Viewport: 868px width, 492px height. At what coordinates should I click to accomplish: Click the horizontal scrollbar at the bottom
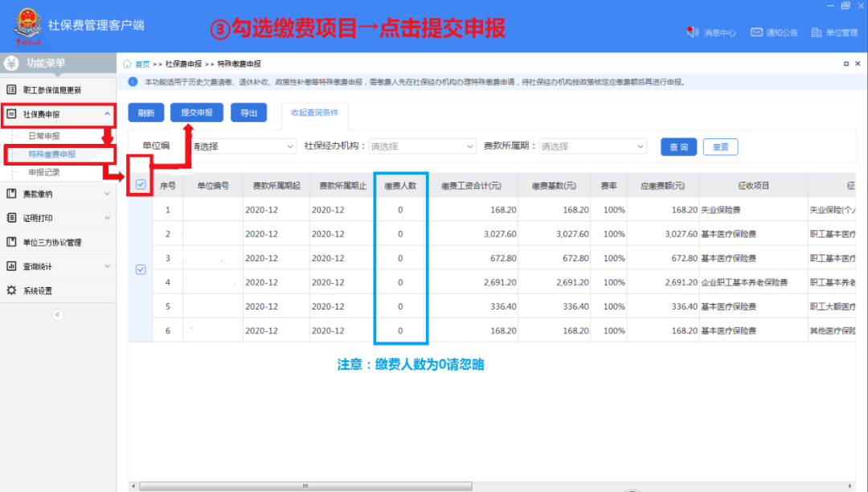point(305,486)
